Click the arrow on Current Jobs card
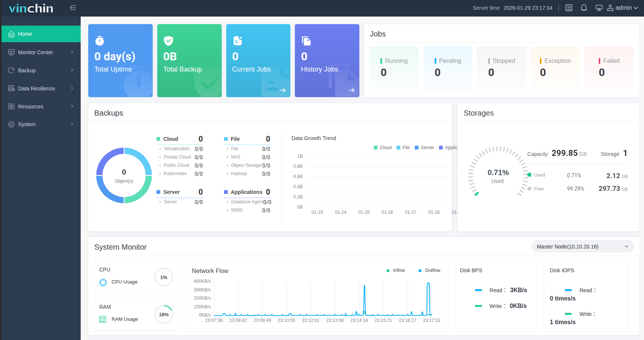 tap(282, 90)
